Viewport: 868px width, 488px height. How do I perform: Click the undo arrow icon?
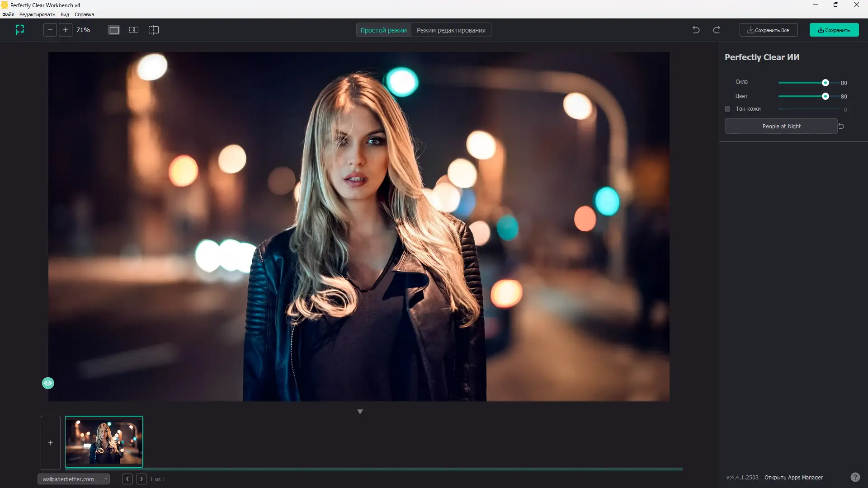point(696,30)
